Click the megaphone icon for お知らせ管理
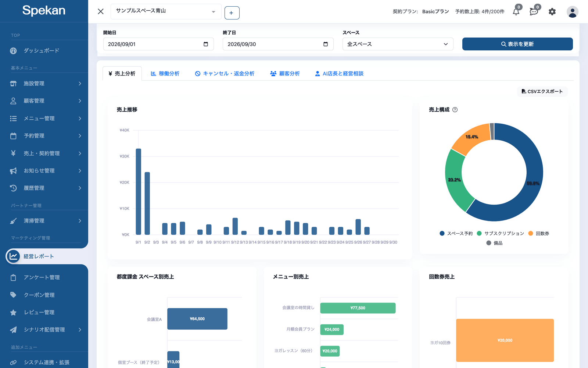This screenshot has width=588, height=368. click(x=13, y=171)
